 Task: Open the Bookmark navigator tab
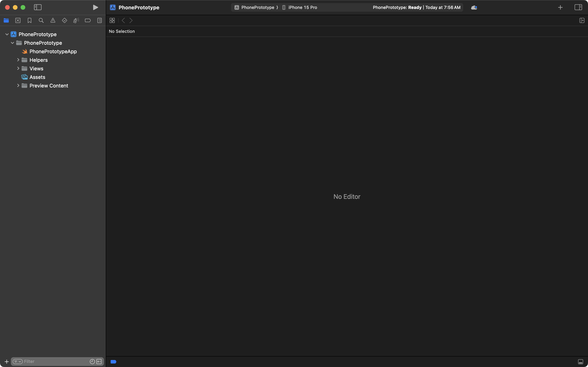coord(29,21)
